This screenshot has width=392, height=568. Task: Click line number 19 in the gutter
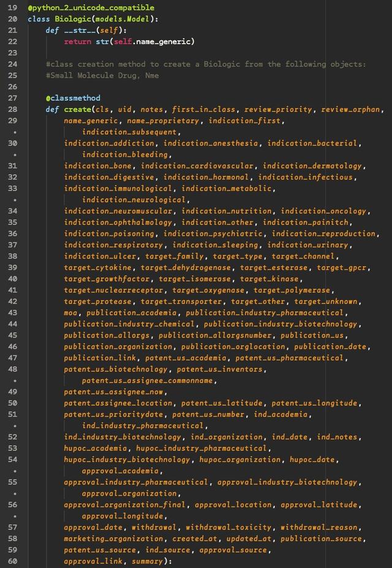(x=12, y=7)
